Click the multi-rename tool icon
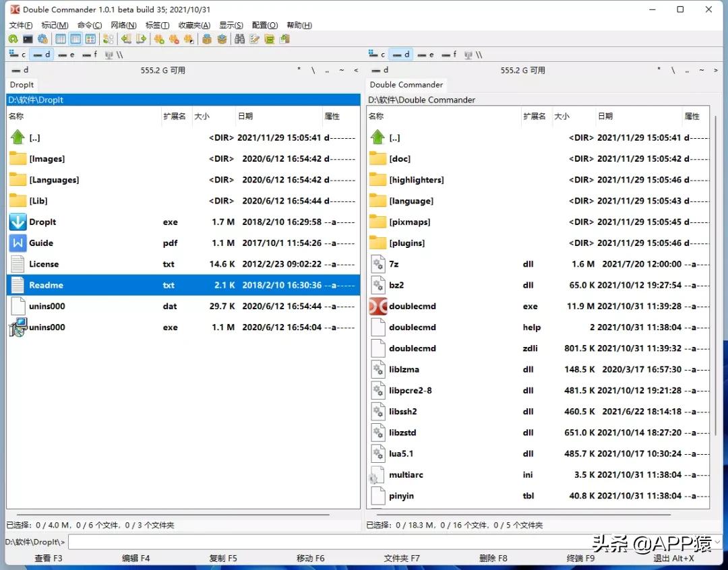This screenshot has width=728, height=570. coord(254,39)
